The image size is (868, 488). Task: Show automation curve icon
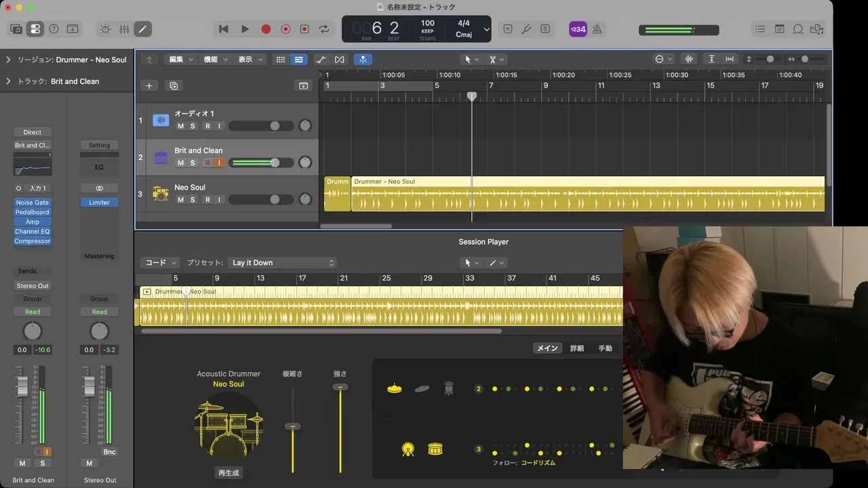(321, 60)
